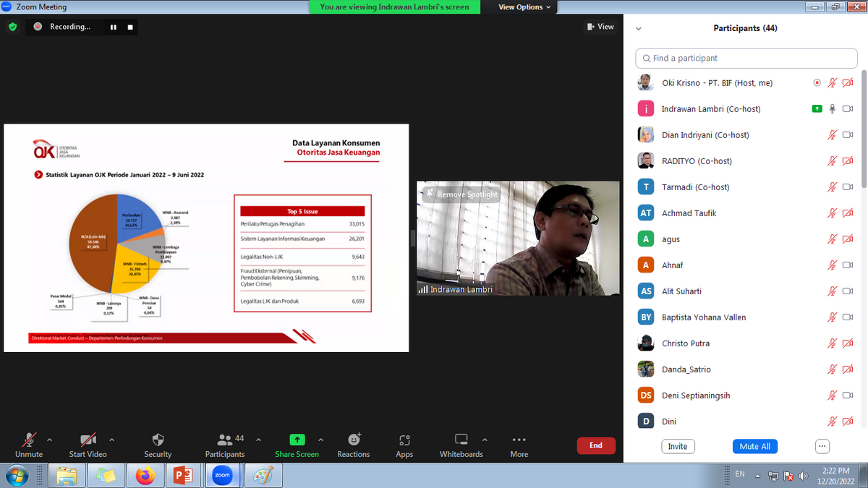This screenshot has height=488, width=868.
Task: Click the Find a participant search field
Action: pyautogui.click(x=746, y=58)
